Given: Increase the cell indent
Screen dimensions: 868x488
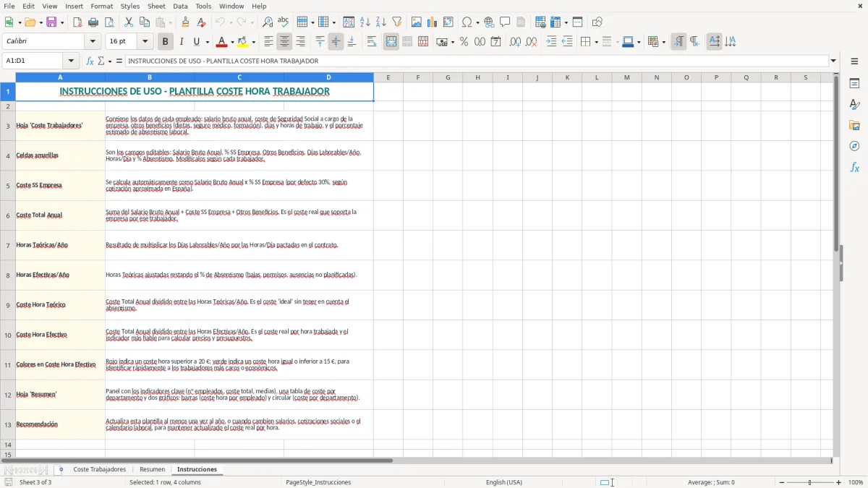Looking at the screenshot, I should (551, 42).
